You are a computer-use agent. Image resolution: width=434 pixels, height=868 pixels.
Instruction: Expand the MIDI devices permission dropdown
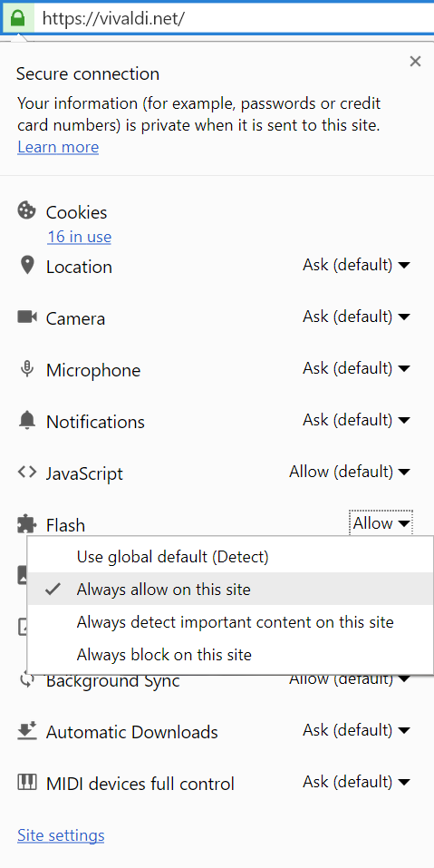click(x=357, y=782)
